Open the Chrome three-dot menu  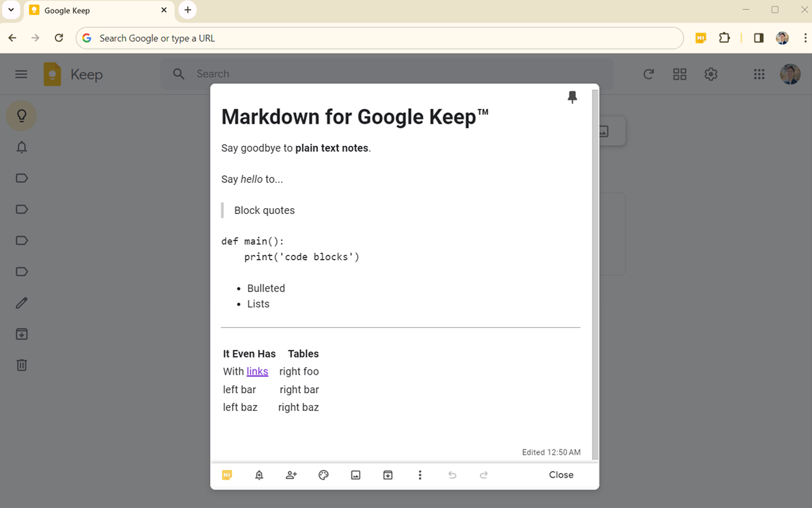tap(804, 38)
